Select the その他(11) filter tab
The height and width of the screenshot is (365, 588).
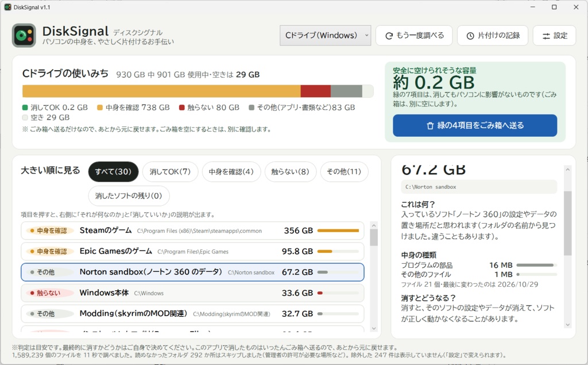[344, 172]
